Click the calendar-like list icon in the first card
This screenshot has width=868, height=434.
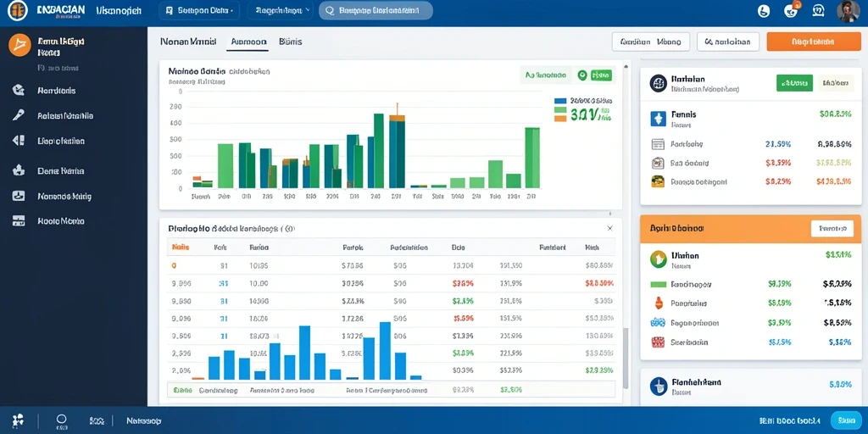658,144
